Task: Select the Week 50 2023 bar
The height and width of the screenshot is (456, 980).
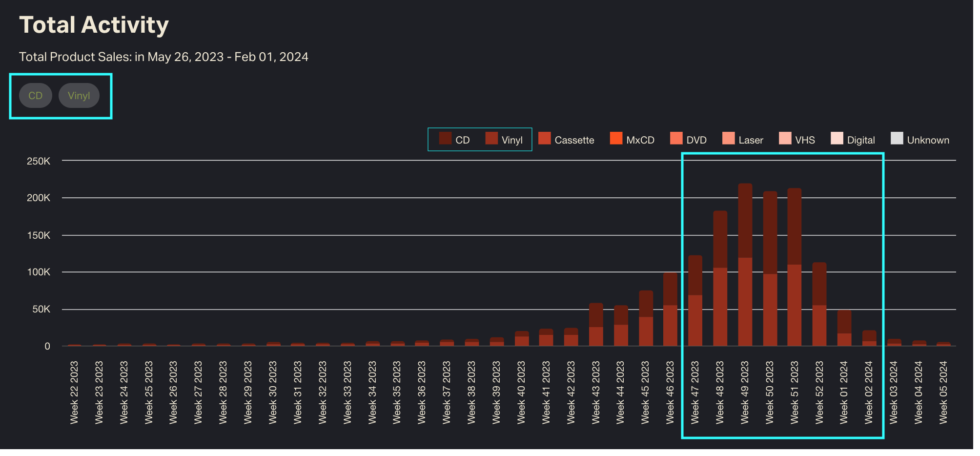Action: 770,269
